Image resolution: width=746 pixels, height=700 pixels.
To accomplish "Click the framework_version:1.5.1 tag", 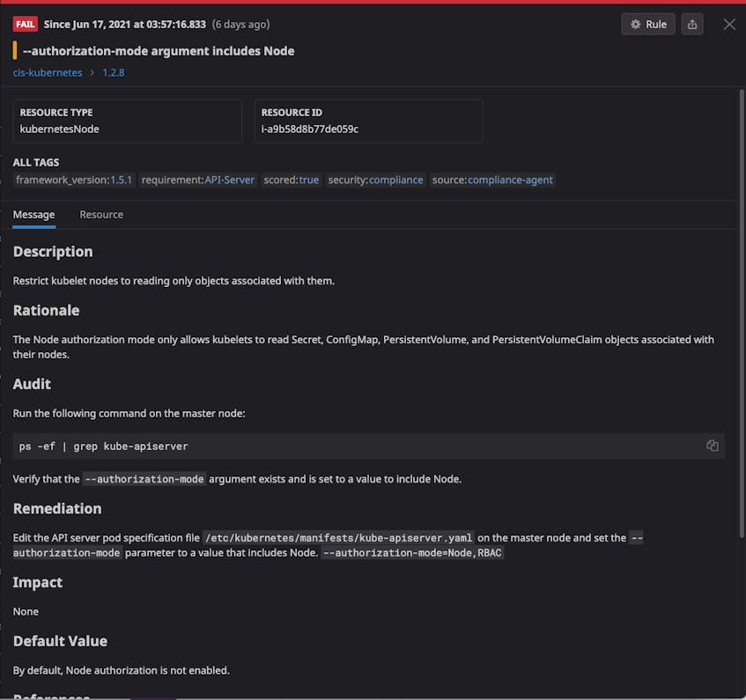I will pos(74,180).
